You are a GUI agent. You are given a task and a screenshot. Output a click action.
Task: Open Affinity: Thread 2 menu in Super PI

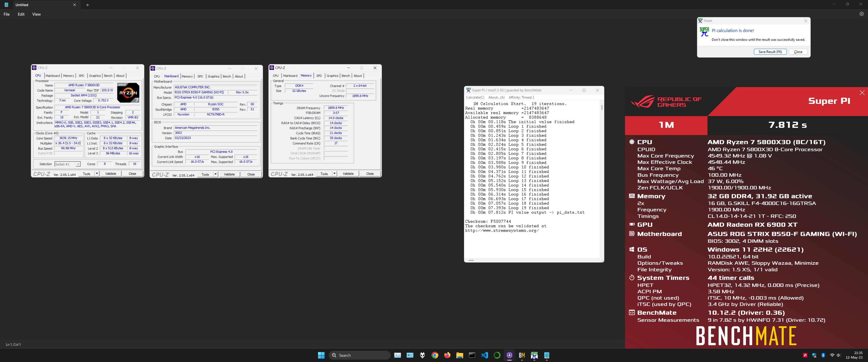(521, 97)
